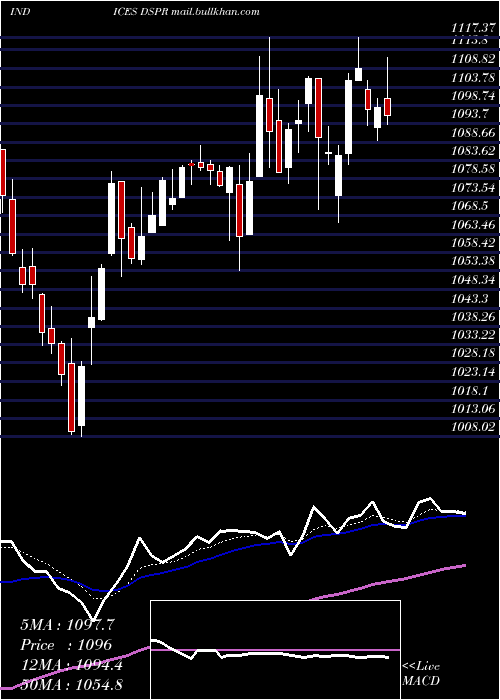Click the IND symbol text at top left
The image size is (500, 700).
[20, 11]
